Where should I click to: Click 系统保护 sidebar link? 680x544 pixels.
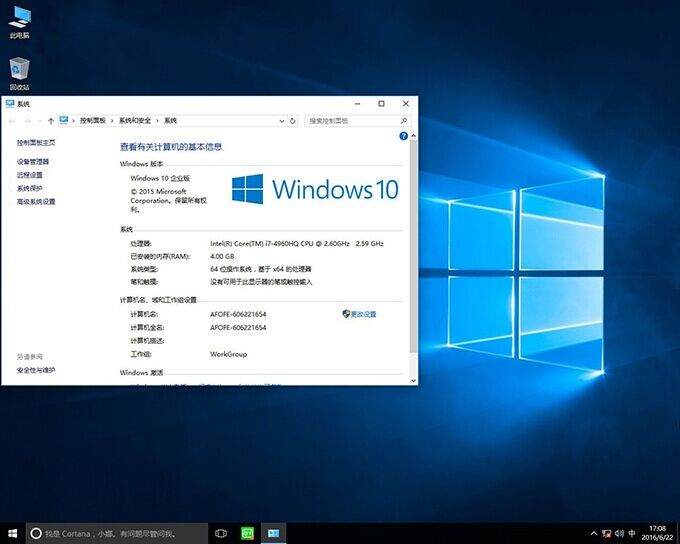[x=30, y=188]
